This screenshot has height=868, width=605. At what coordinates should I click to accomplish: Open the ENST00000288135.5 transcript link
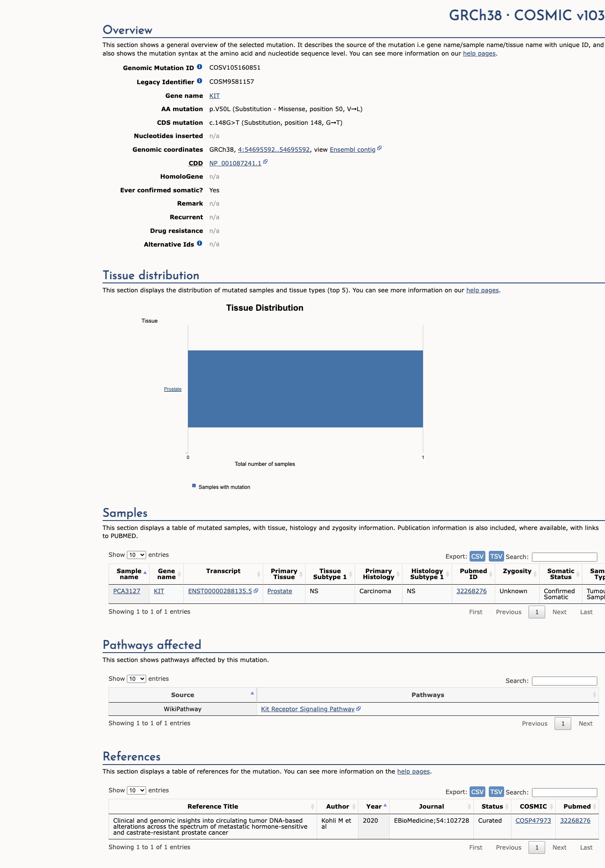220,591
